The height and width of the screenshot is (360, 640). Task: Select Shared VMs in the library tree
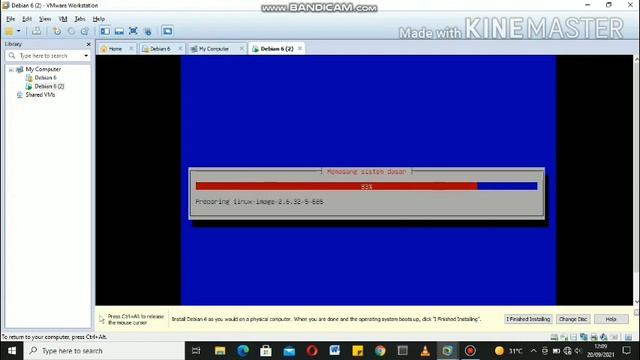tap(40, 95)
